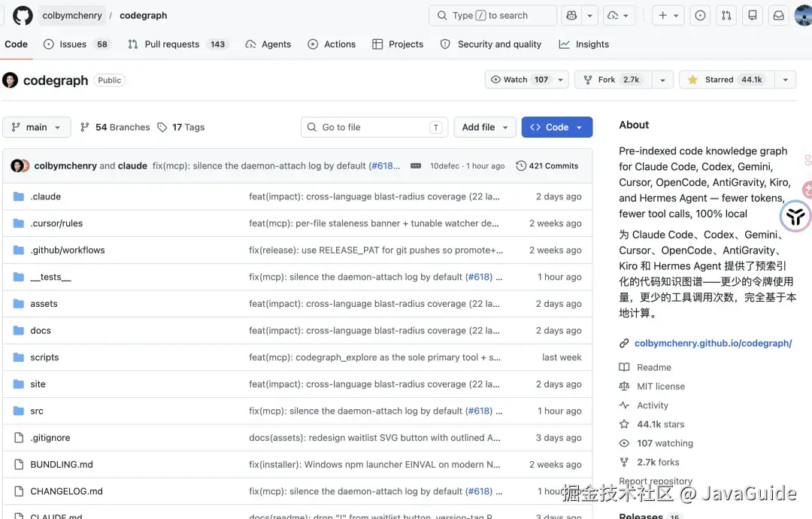The width and height of the screenshot is (812, 519).
Task: Click the star icon next to 44.1k stars
Action: coord(624,424)
